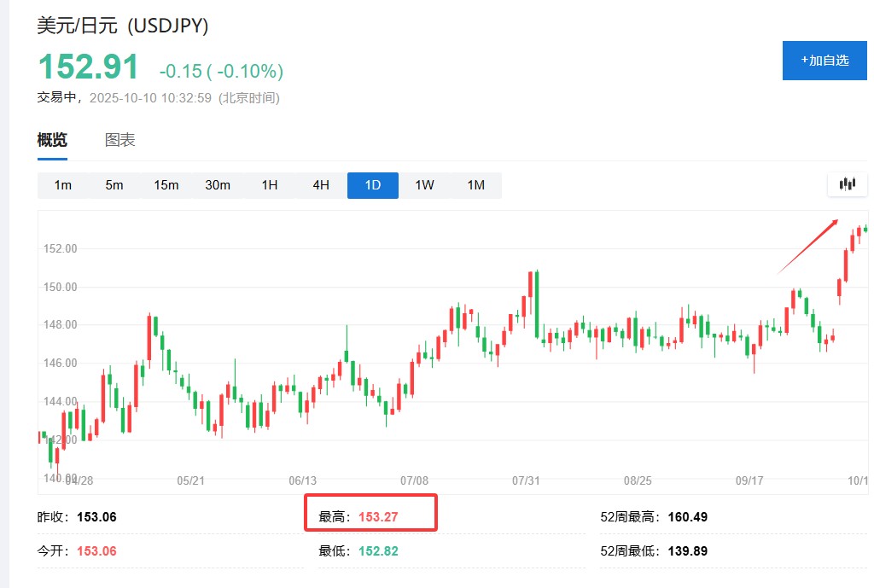Screen dimensions: 874x588
Task: Click the 最低 152.82 value
Action: point(378,551)
